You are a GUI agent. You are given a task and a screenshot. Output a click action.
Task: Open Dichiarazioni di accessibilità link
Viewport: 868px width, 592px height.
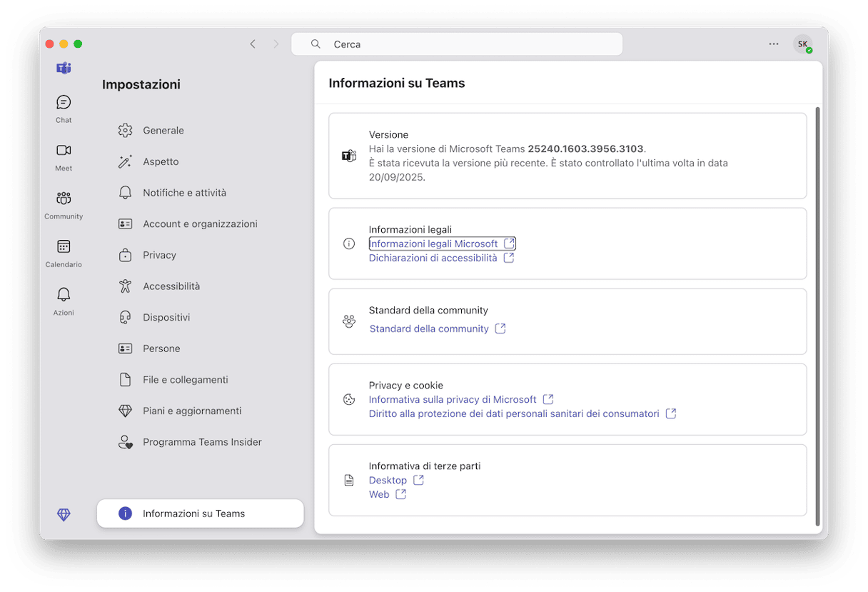pos(433,258)
